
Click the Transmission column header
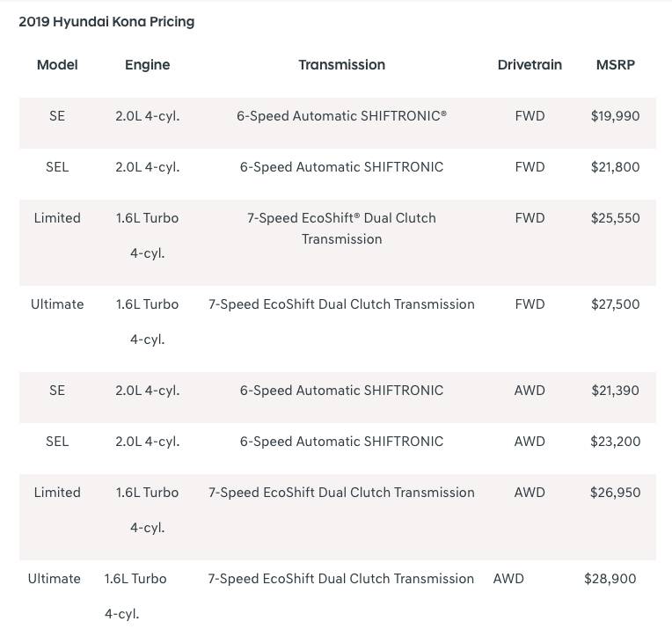tap(341, 65)
